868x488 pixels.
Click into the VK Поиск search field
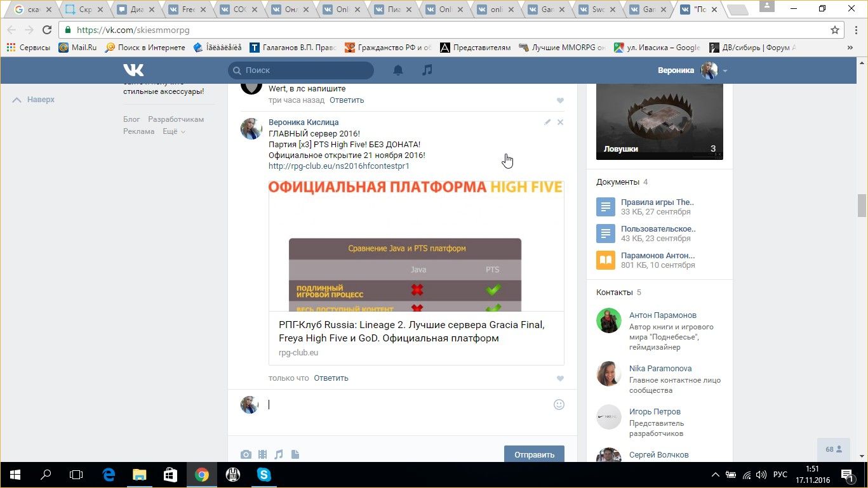tap(301, 70)
